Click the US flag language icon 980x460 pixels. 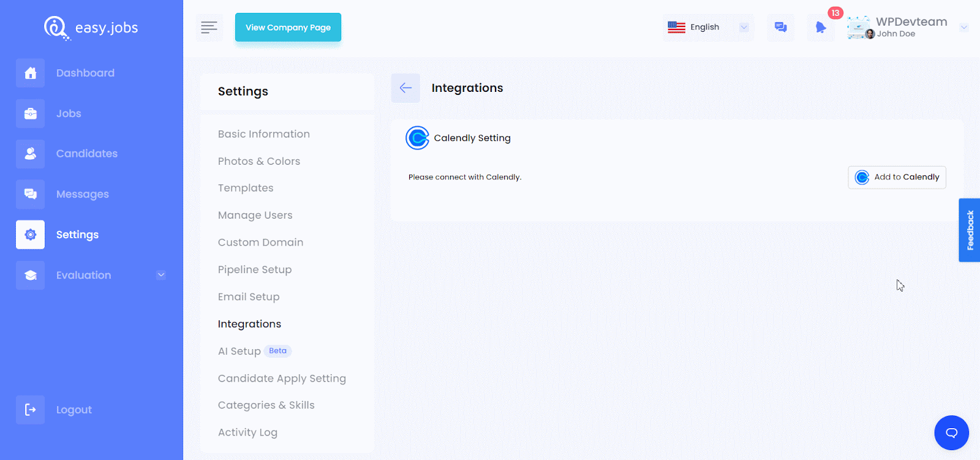pyautogui.click(x=676, y=28)
